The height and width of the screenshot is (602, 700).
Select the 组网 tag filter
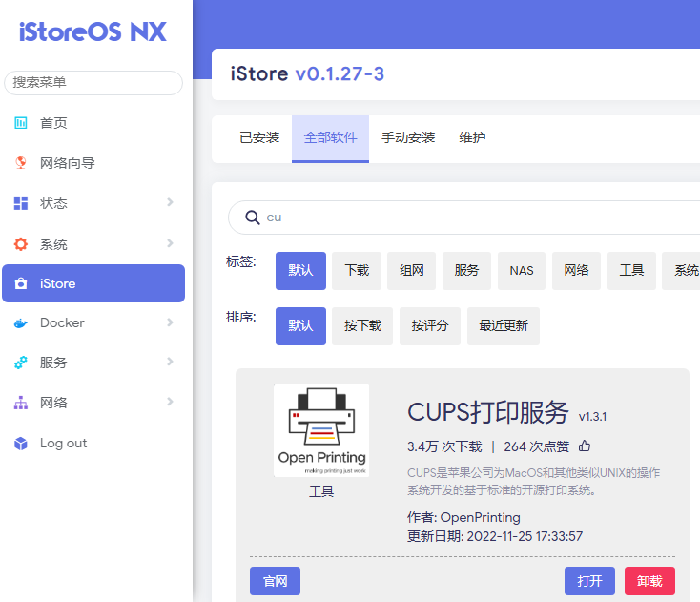[x=411, y=271]
